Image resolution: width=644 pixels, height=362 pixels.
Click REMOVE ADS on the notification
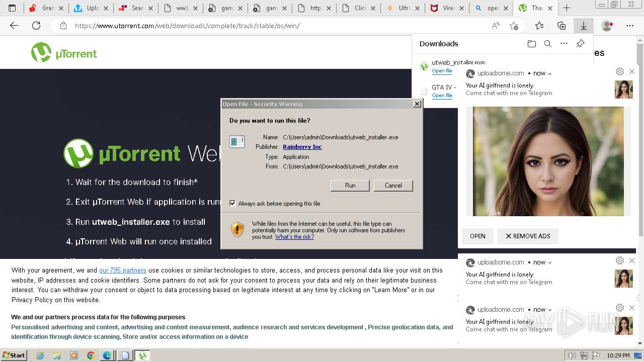coord(528,236)
